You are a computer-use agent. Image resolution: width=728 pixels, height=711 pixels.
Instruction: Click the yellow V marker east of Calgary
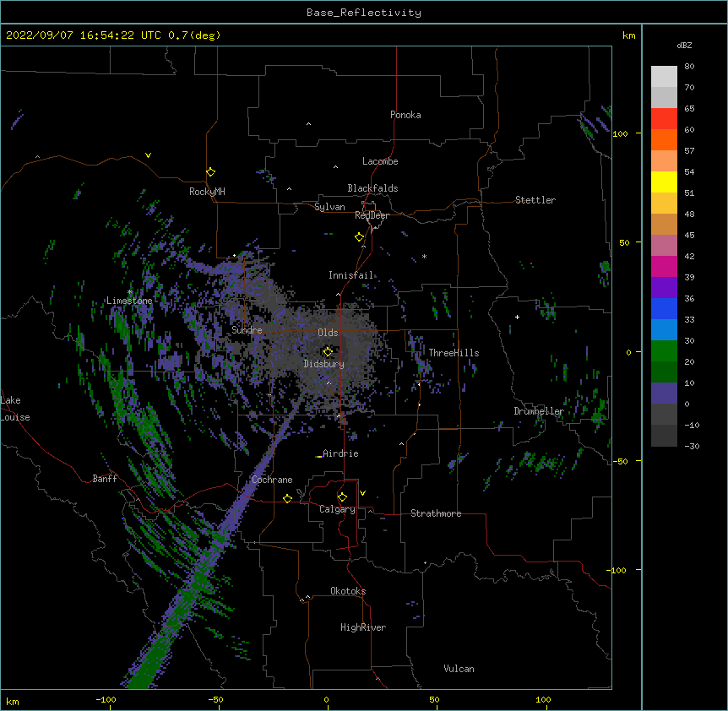pyautogui.click(x=362, y=493)
